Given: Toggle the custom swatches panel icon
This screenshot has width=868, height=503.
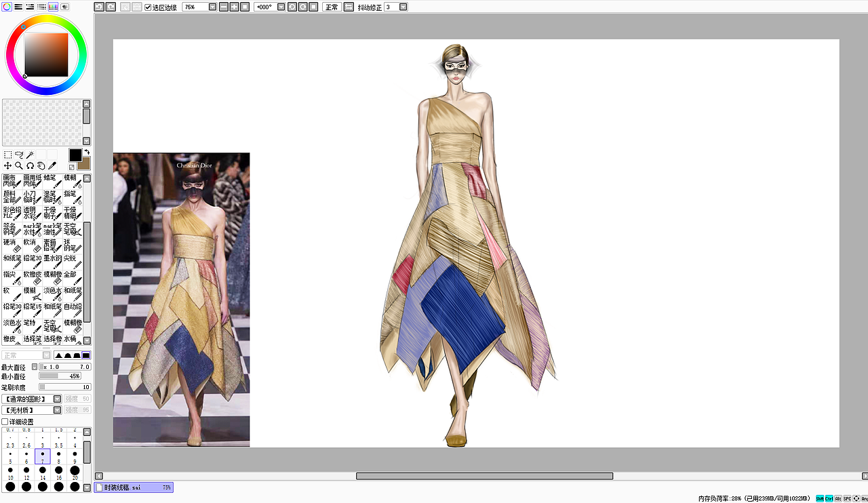Looking at the screenshot, I should point(53,7).
